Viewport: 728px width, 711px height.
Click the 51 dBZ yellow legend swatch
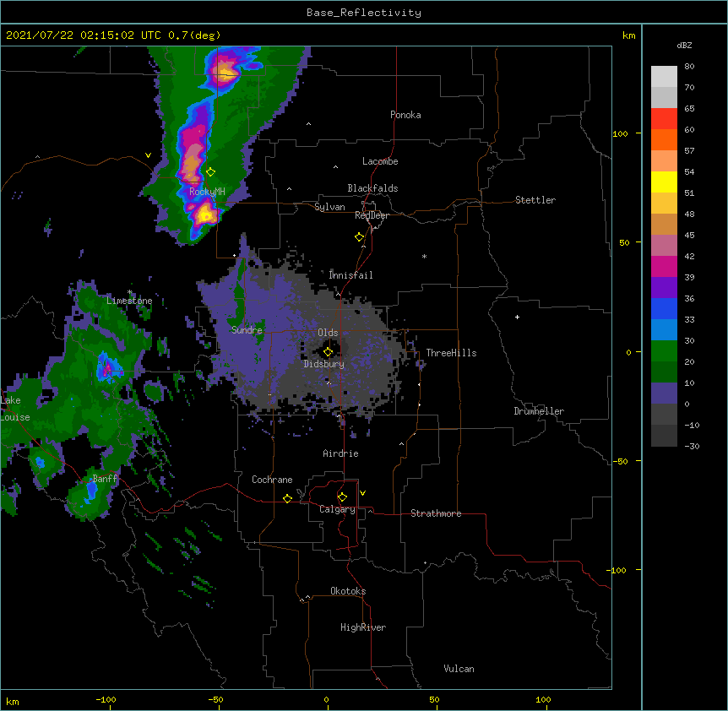tap(664, 182)
